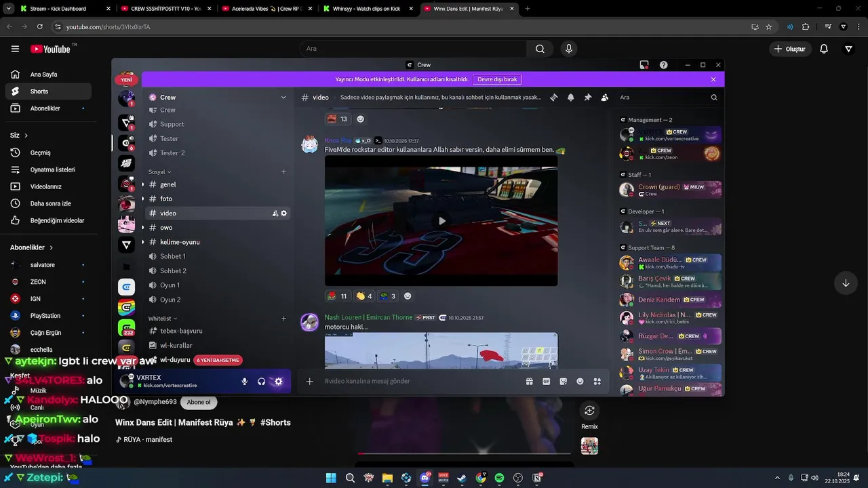Open Discord user settings gear
The image size is (868, 488).
coord(278,382)
